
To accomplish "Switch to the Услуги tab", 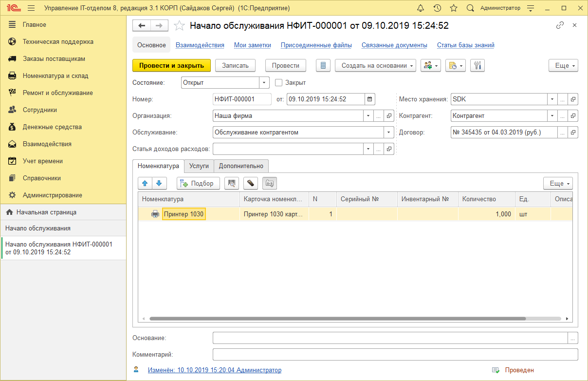I will [199, 166].
